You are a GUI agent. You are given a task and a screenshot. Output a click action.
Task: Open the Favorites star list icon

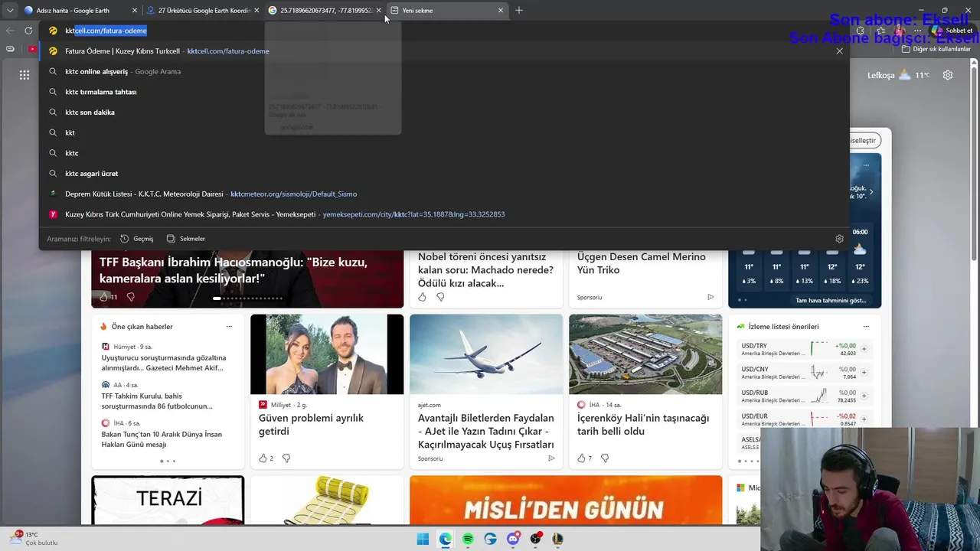point(881,31)
